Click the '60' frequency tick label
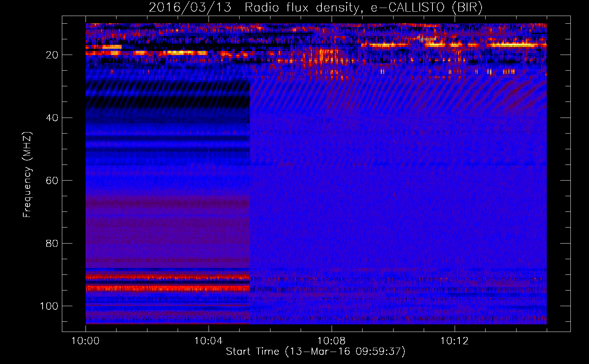This screenshot has height=364, width=589. point(52,181)
